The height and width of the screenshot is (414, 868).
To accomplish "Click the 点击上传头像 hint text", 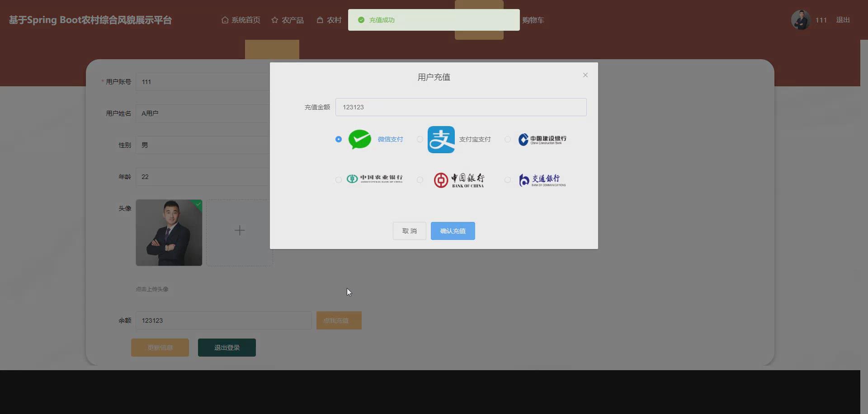I will click(152, 289).
